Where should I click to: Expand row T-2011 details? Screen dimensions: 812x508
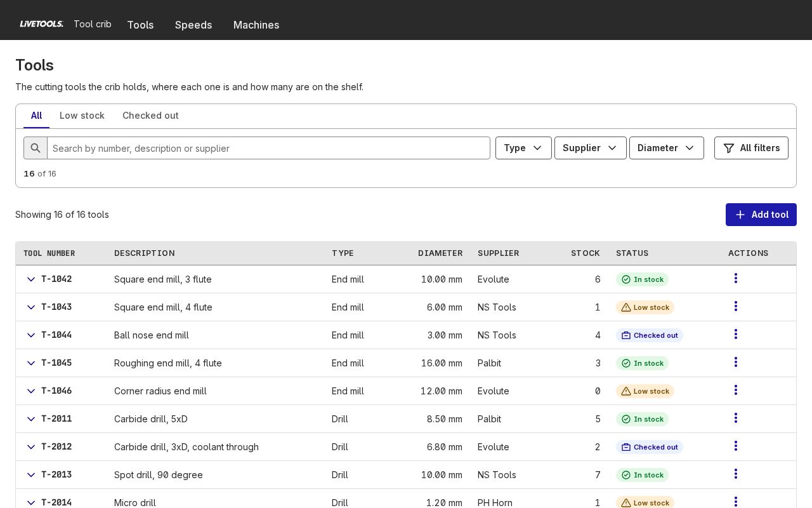coord(31,419)
